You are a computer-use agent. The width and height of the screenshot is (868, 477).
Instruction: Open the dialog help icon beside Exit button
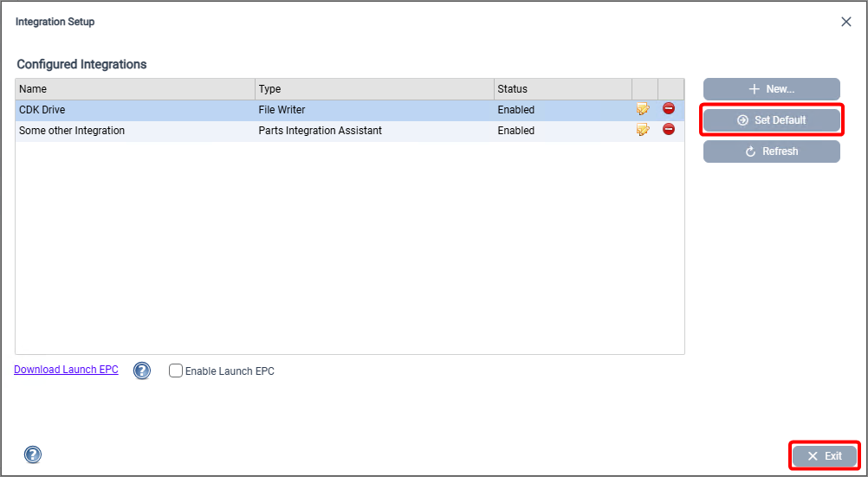[33, 454]
